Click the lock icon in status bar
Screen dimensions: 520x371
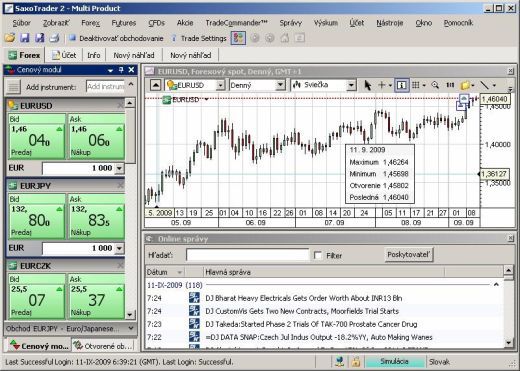tap(355, 362)
